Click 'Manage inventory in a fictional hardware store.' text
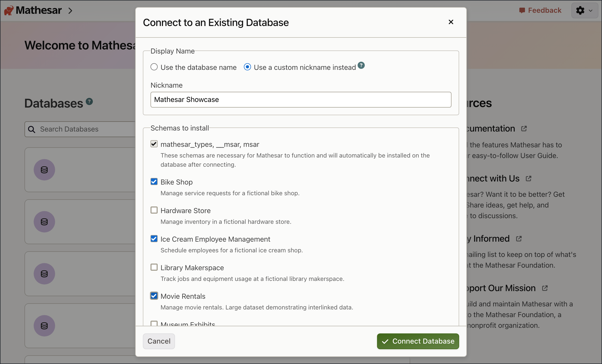The image size is (602, 364). tap(226, 222)
